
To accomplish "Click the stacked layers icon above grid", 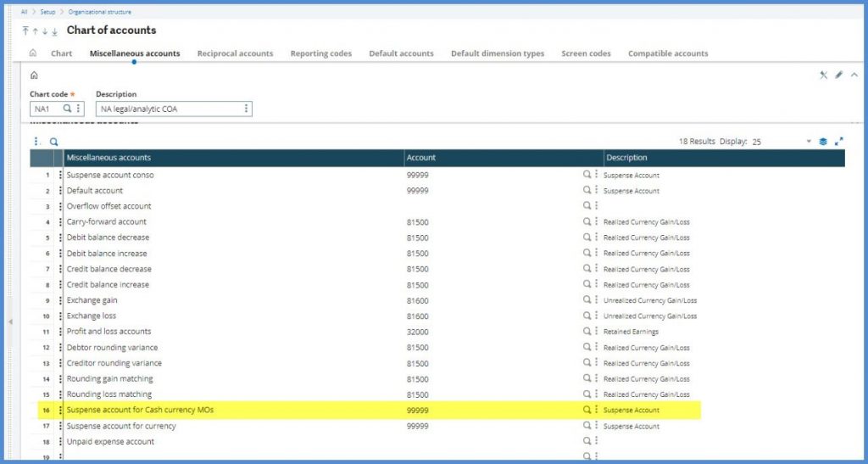I will tap(823, 142).
